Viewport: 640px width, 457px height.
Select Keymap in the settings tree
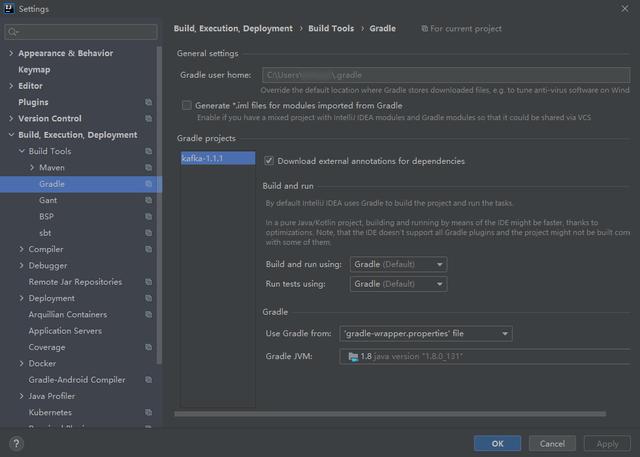(34, 69)
